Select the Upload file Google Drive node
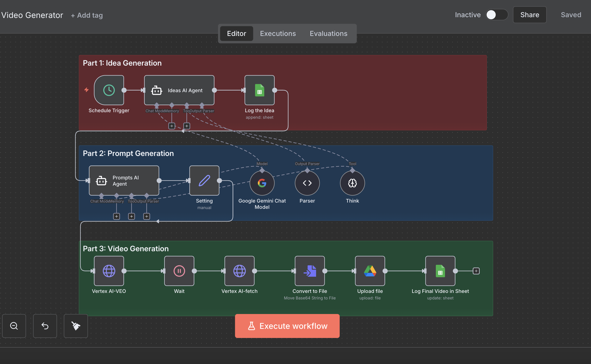Image resolution: width=591 pixels, height=364 pixels. 370,271
